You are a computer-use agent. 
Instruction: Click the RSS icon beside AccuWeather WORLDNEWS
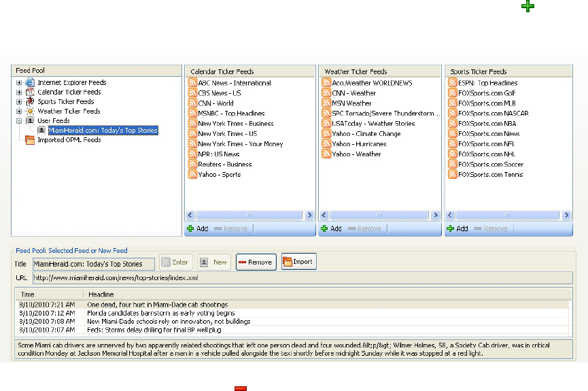326,83
